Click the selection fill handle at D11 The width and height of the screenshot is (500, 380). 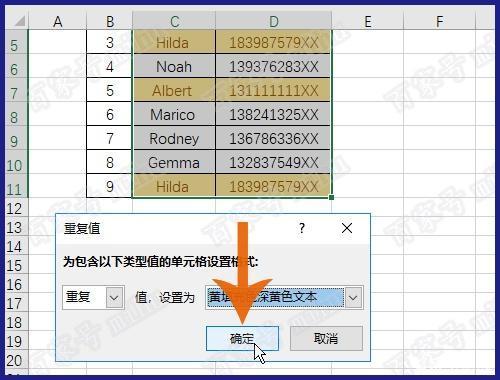(x=331, y=197)
